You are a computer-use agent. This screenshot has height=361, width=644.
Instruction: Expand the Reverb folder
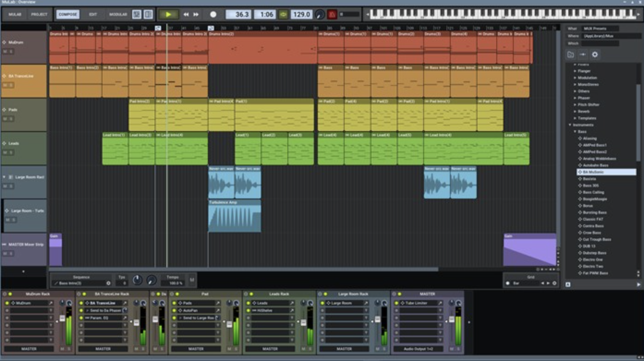575,111
